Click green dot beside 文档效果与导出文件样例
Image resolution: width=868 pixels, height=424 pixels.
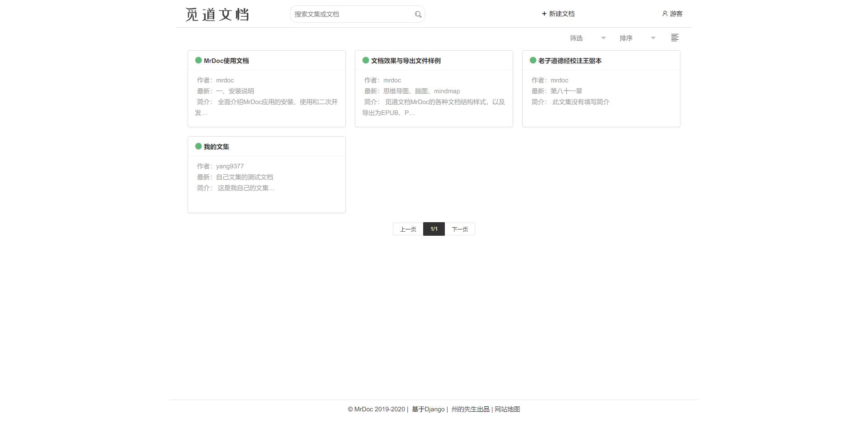click(x=365, y=60)
